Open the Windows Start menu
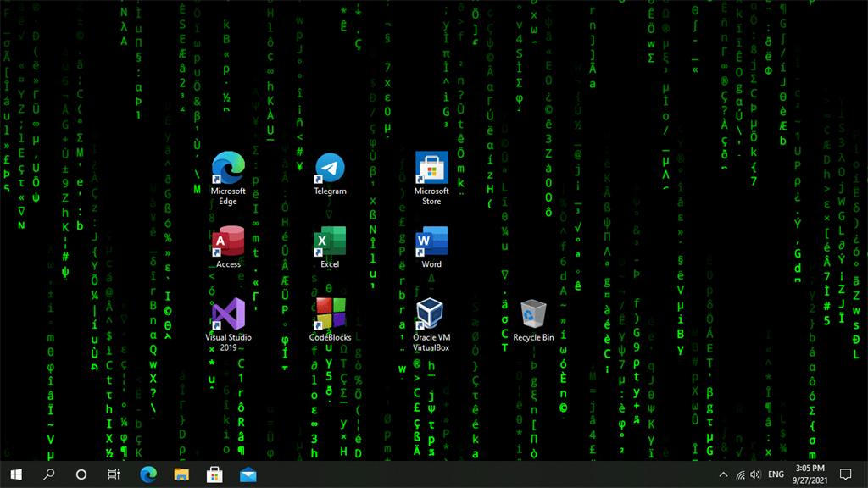 (x=16, y=474)
